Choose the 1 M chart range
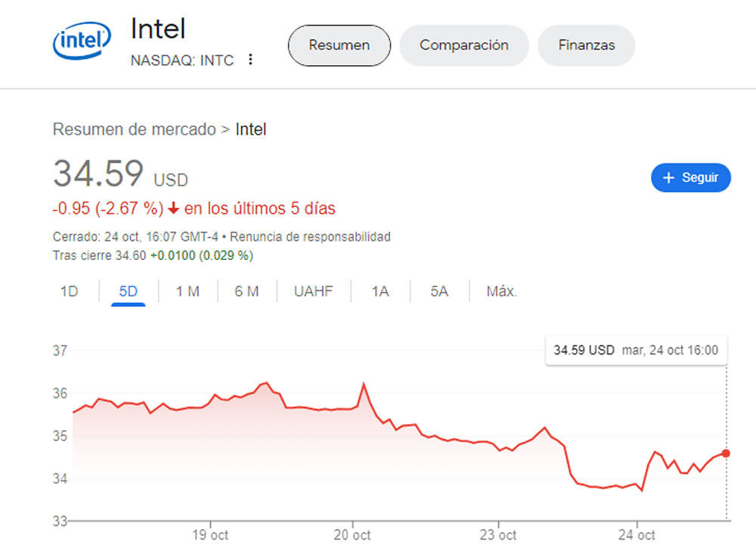This screenshot has width=756, height=551. tap(187, 291)
